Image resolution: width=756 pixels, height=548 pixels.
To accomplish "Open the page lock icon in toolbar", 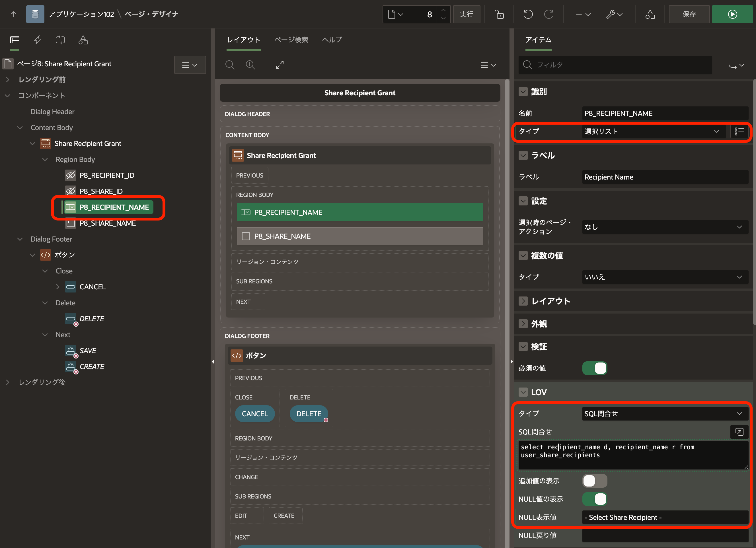I will (499, 14).
